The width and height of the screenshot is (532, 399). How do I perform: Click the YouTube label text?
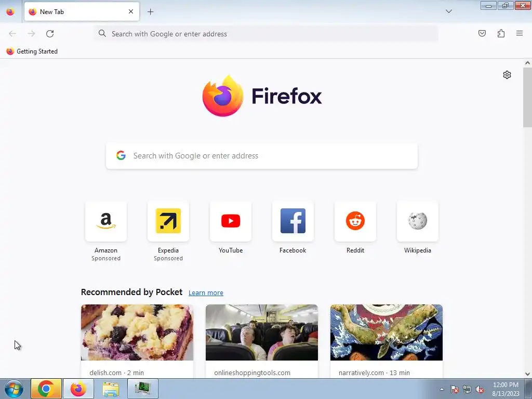tap(231, 250)
